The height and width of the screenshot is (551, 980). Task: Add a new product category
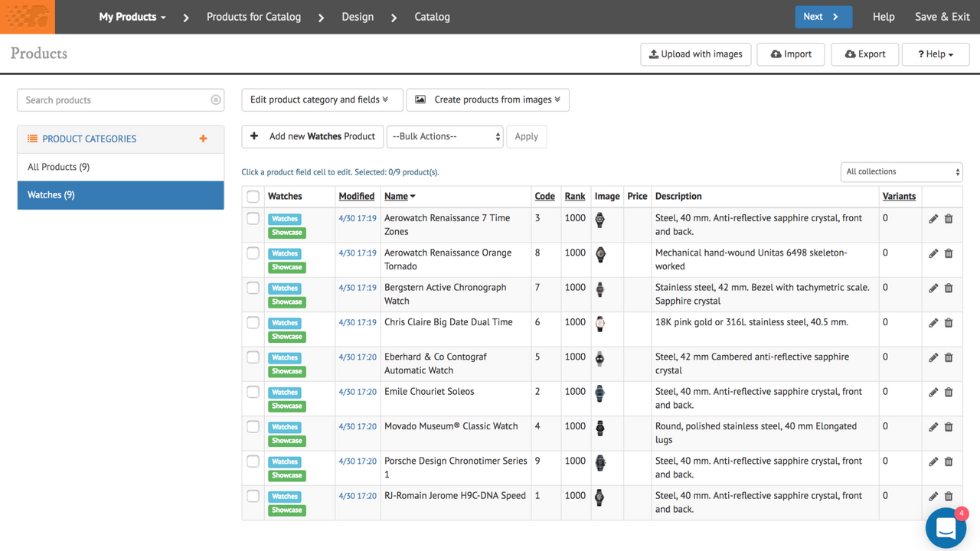pyautogui.click(x=203, y=139)
